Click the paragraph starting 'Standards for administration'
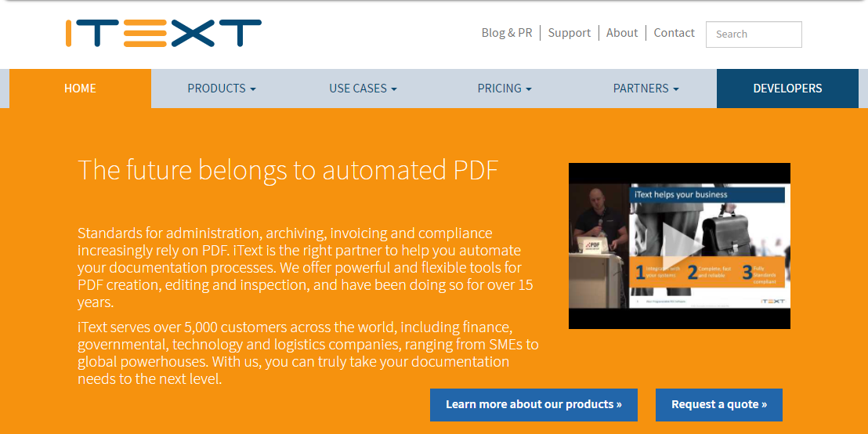The image size is (868, 434). (x=306, y=268)
